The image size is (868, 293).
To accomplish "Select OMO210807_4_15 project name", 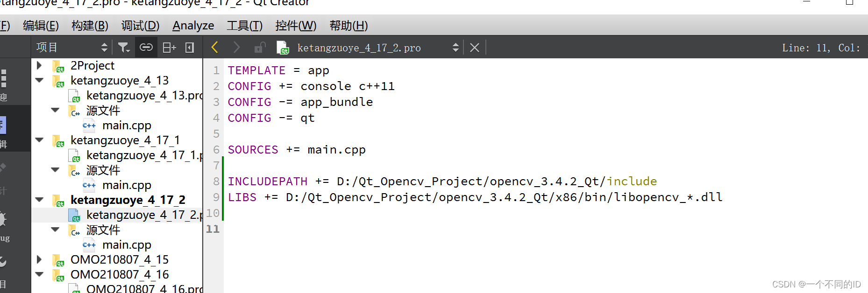I will (120, 259).
